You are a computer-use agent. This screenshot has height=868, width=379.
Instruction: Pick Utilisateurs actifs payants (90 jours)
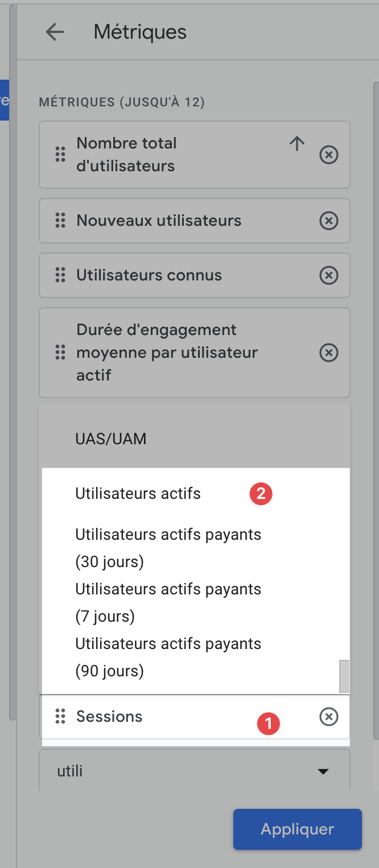(168, 657)
